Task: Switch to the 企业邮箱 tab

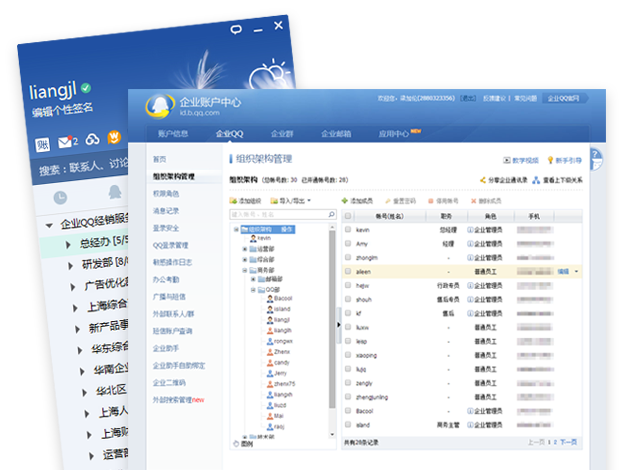Action: click(x=336, y=134)
